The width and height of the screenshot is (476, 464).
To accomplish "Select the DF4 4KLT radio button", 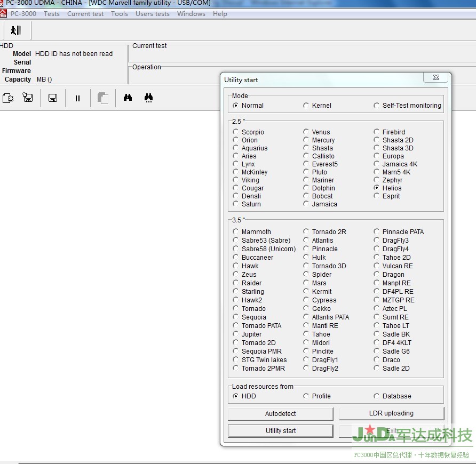I will pos(376,342).
